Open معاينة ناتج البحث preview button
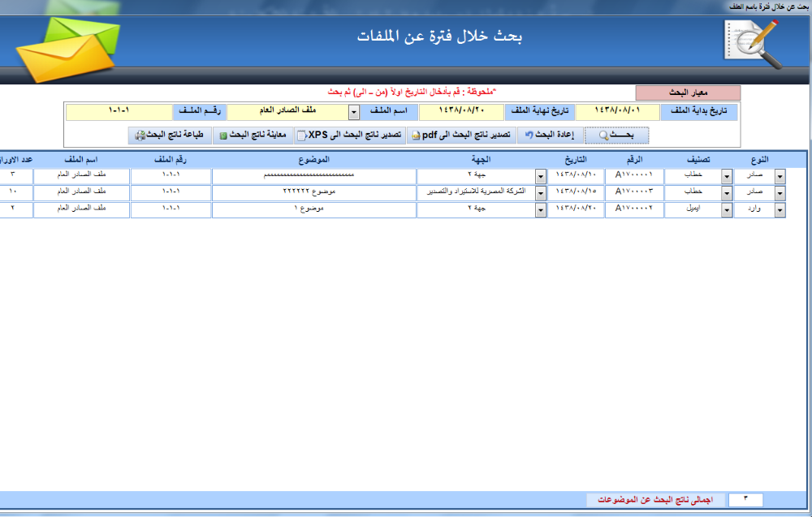812x517 pixels. click(x=253, y=136)
